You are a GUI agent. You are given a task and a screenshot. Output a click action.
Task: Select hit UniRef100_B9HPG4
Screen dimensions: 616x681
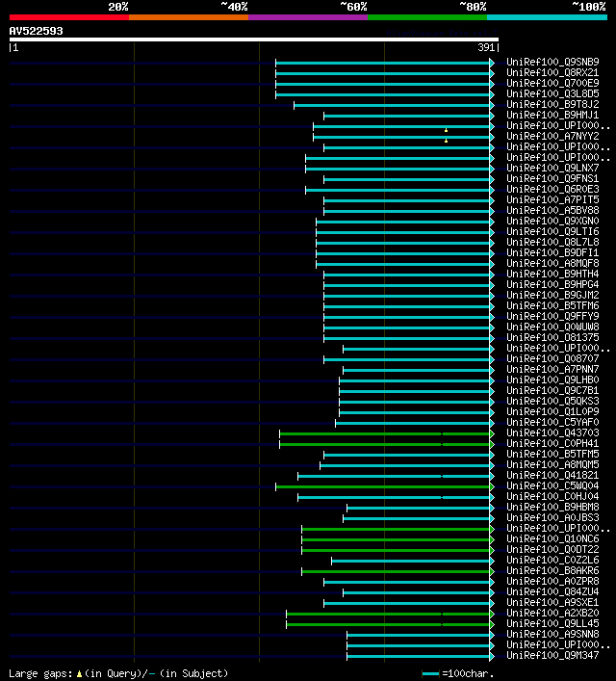pos(552,284)
